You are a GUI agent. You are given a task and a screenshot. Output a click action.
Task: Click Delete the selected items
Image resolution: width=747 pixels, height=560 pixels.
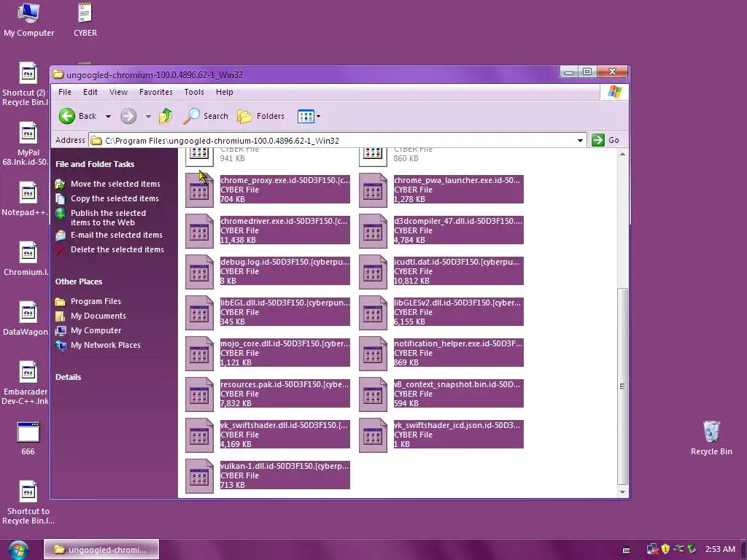117,249
